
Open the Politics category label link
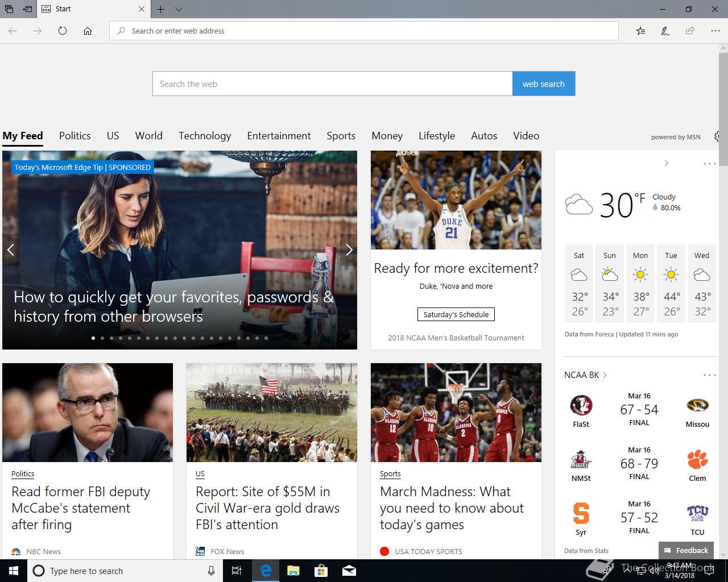pos(23,474)
